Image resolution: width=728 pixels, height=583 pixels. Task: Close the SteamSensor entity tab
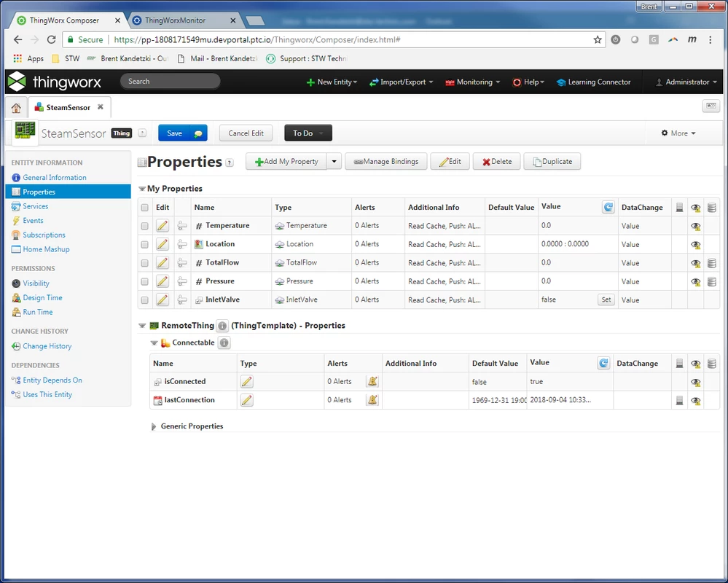pos(101,107)
